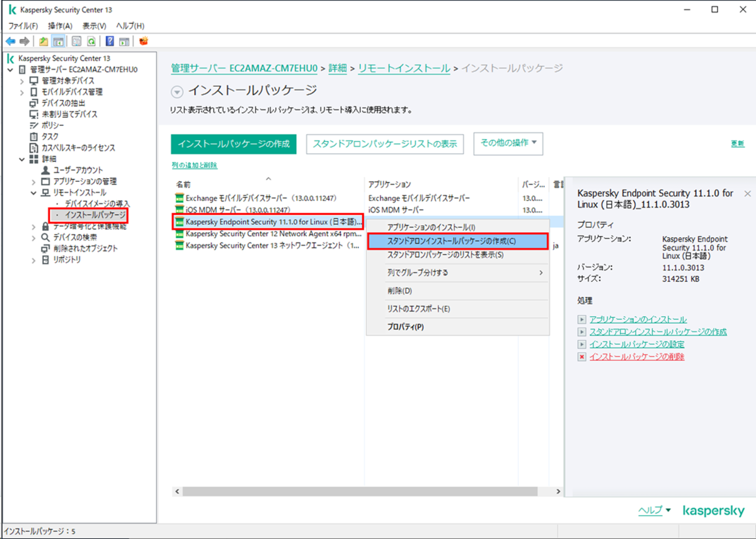Collapse the 管理サーバー EC2AMAZ-CM7EHU0 tree node
Viewport: 756px width, 539px height.
coord(10,69)
